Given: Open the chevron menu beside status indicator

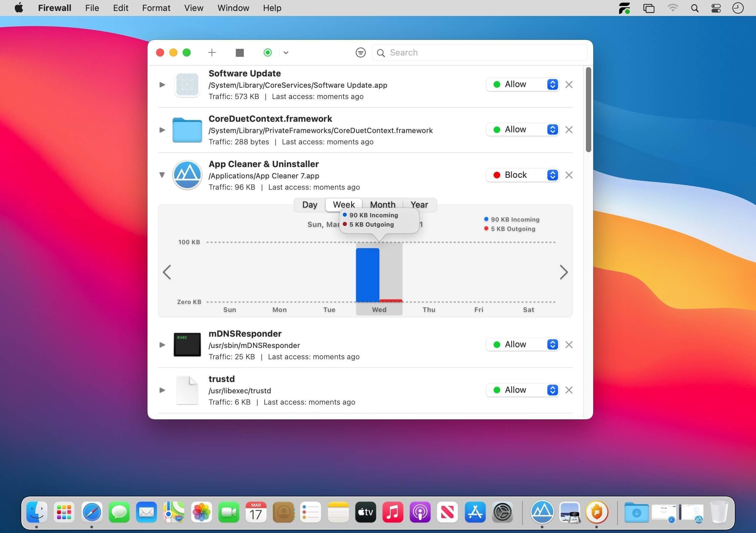Looking at the screenshot, I should tap(286, 53).
